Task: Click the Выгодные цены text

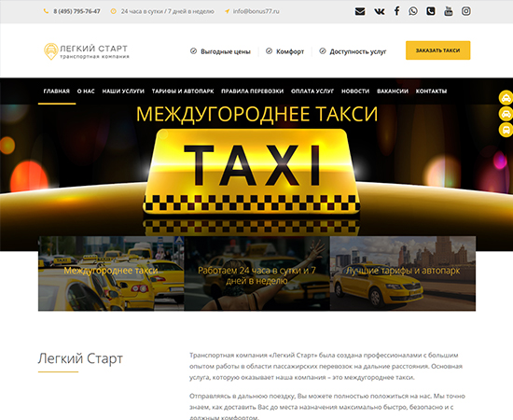Action: coord(226,51)
